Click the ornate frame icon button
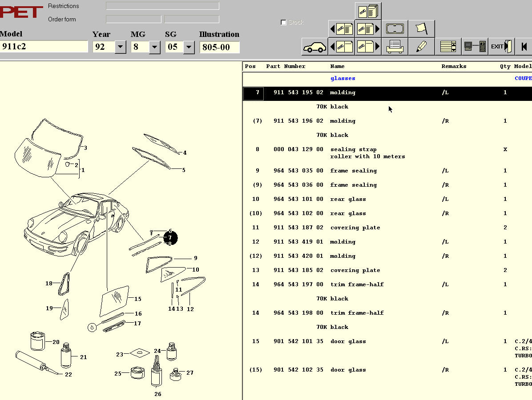The image size is (532, 400). 395,29
